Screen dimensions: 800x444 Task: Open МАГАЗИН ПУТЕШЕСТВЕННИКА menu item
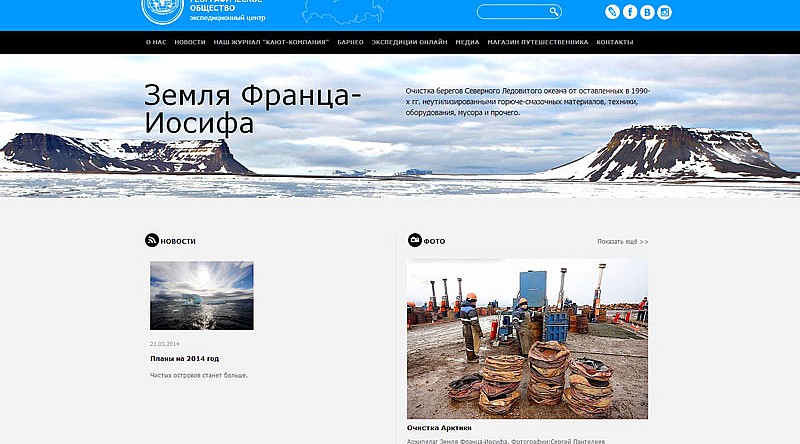click(x=538, y=42)
